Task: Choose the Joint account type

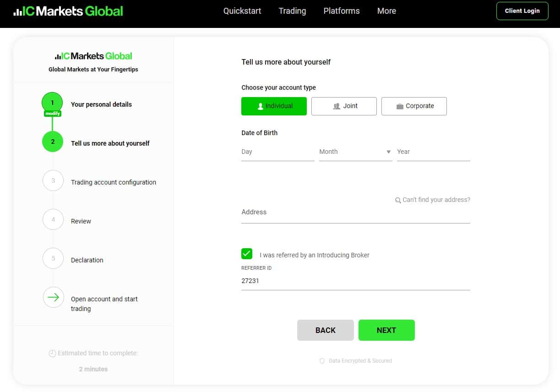Action: pyautogui.click(x=344, y=106)
